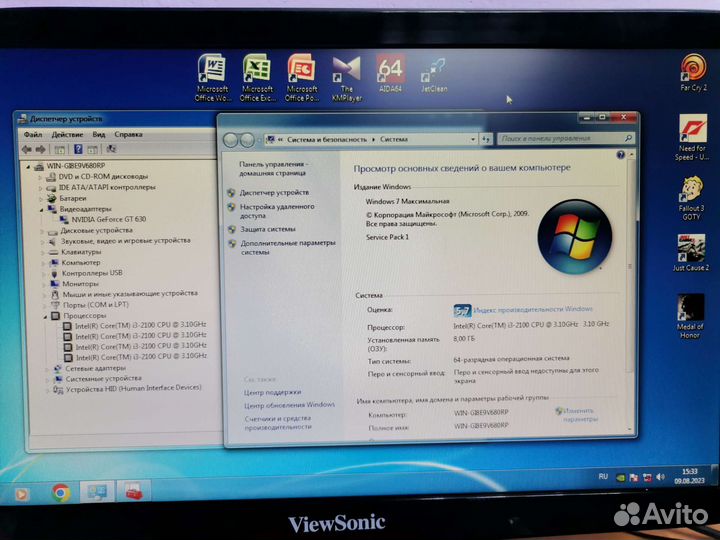Screen dimensions: 720x540
Task: Collapse the Видеоадаптеры tree node
Action: [x=43, y=209]
